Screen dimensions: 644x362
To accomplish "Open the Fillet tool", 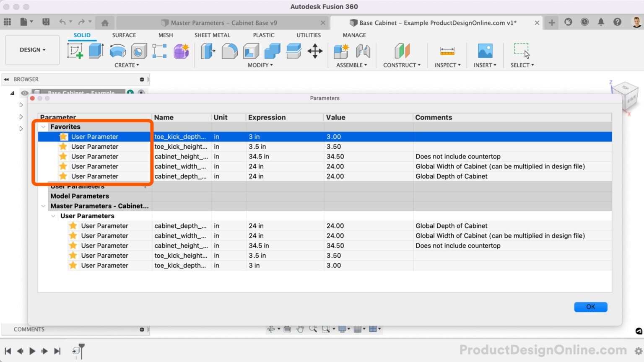I will tap(230, 51).
